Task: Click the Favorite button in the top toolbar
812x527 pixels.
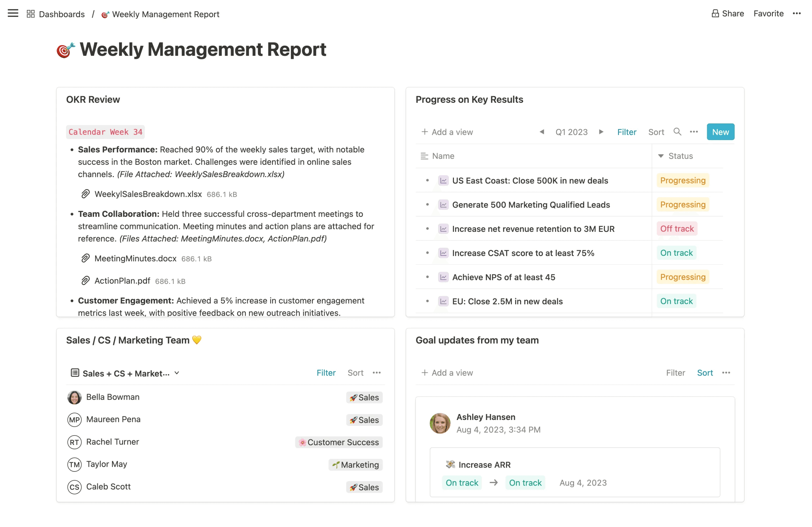Action: point(768,13)
